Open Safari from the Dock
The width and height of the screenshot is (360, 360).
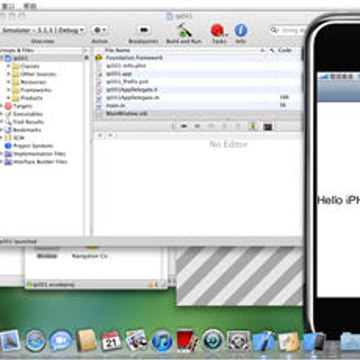(36, 341)
